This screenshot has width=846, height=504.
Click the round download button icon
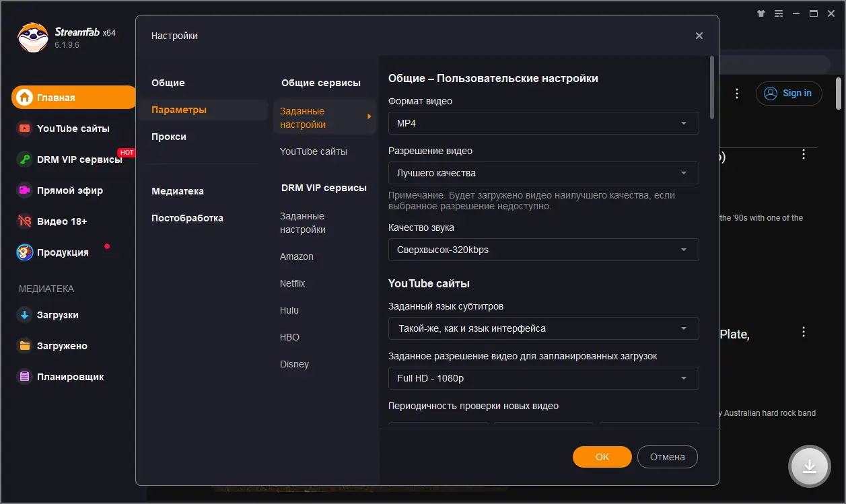(810, 466)
